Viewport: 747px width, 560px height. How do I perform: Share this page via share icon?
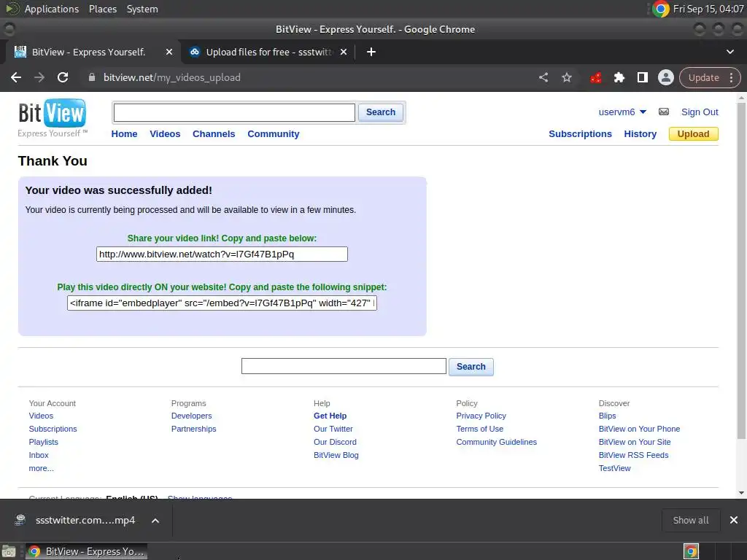click(543, 77)
